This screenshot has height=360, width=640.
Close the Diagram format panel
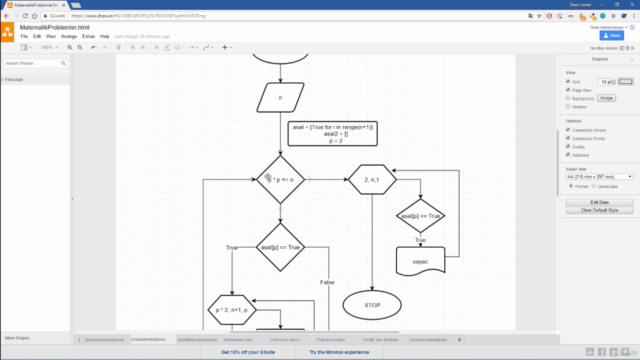(x=632, y=59)
